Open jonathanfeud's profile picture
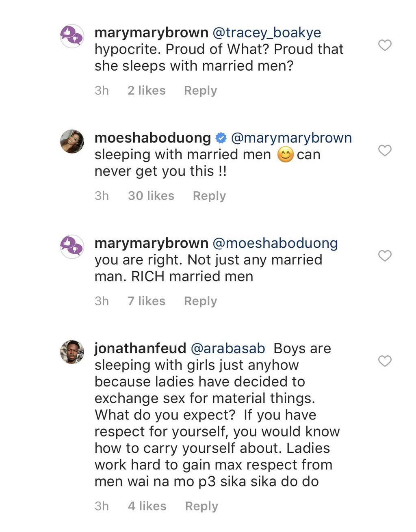416x532 pixels. [72, 352]
